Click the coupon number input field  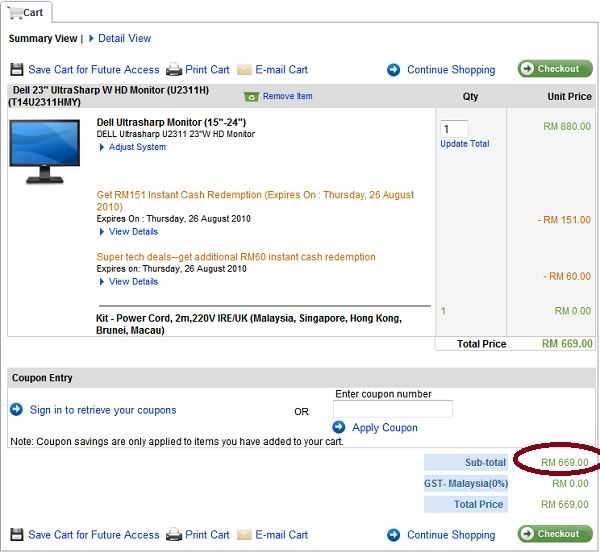pos(393,409)
